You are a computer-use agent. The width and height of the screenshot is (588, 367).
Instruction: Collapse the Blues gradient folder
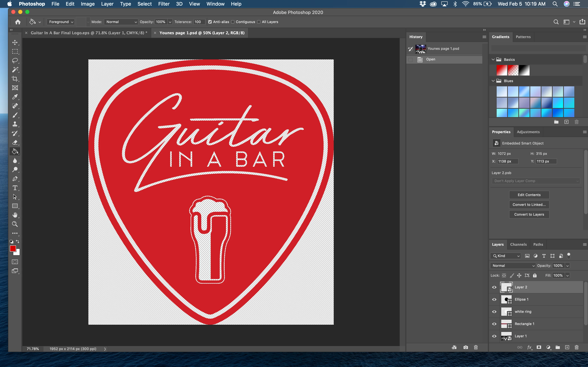pyautogui.click(x=493, y=81)
